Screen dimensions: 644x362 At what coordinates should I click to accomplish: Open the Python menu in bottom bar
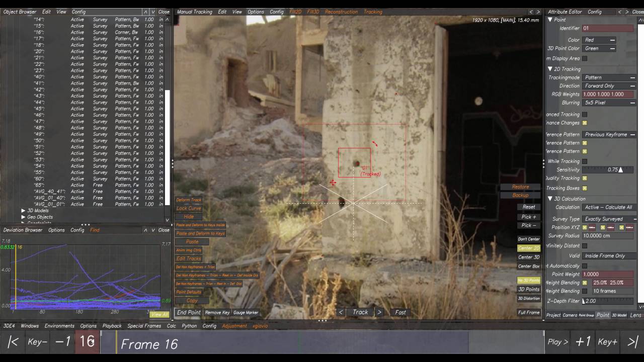click(189, 326)
